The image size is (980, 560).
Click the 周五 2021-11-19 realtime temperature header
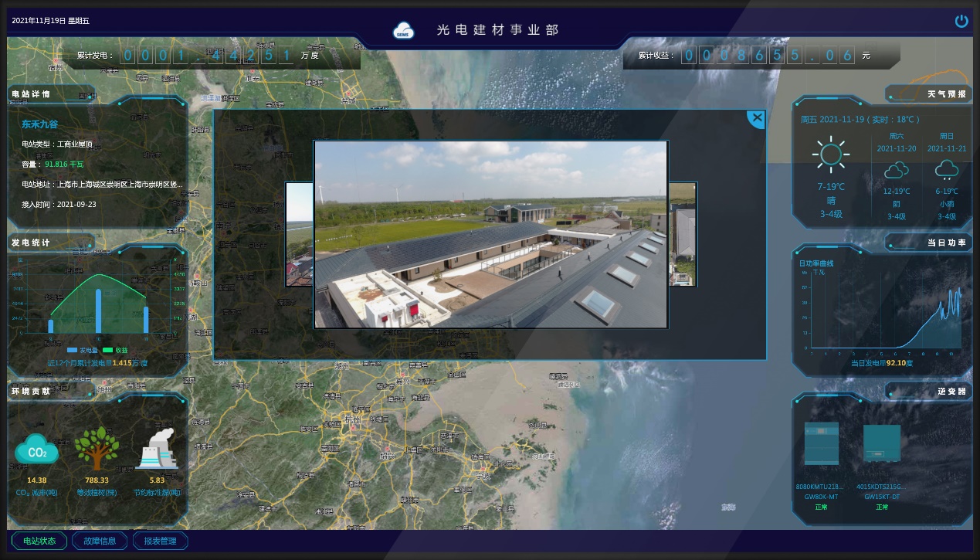click(x=860, y=120)
